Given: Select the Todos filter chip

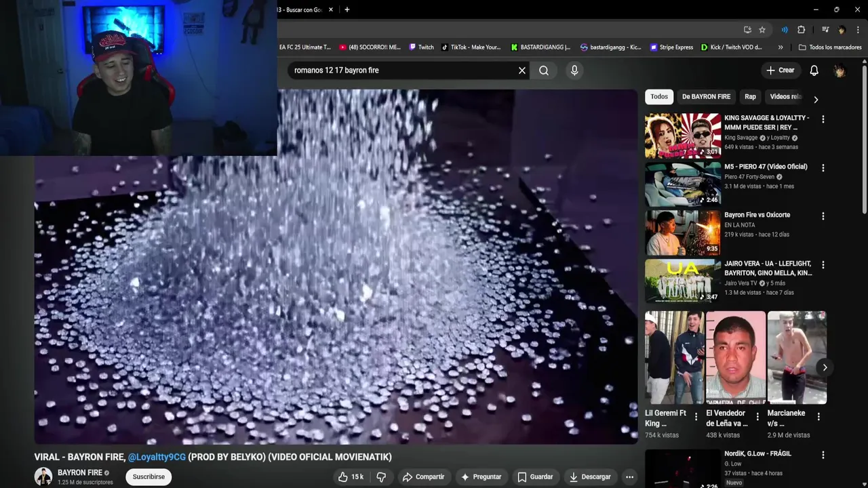Looking at the screenshot, I should point(659,96).
